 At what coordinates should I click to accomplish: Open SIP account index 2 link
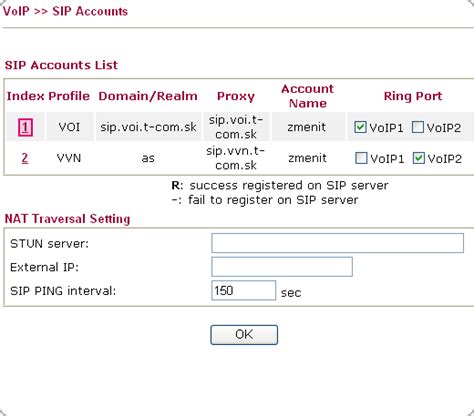click(x=25, y=158)
